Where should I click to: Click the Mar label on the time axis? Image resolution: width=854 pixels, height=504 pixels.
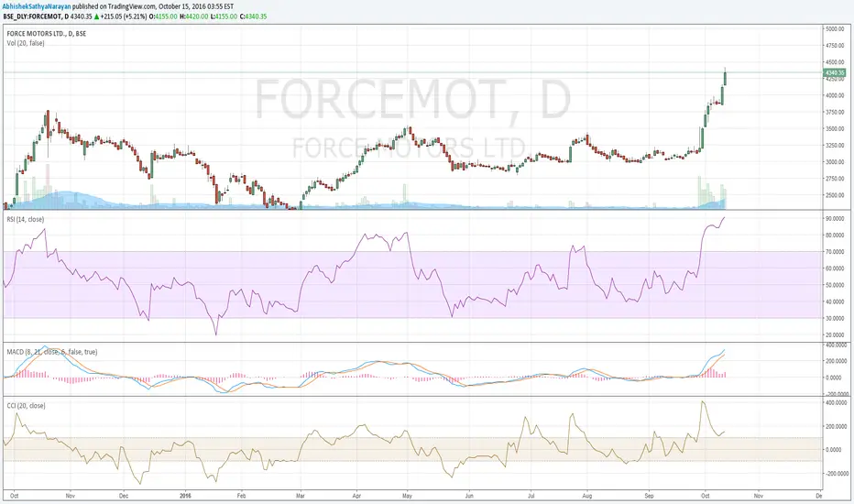coord(301,496)
